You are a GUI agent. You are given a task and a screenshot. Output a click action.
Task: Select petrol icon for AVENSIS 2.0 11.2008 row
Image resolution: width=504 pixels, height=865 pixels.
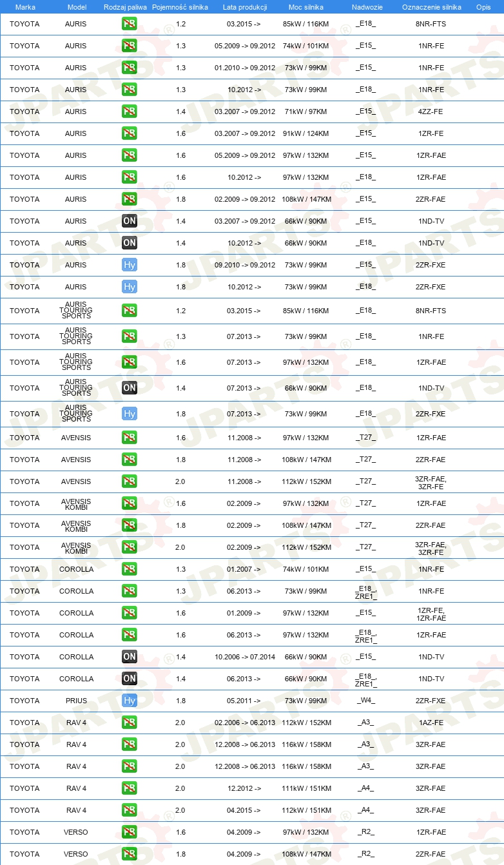[x=130, y=481]
